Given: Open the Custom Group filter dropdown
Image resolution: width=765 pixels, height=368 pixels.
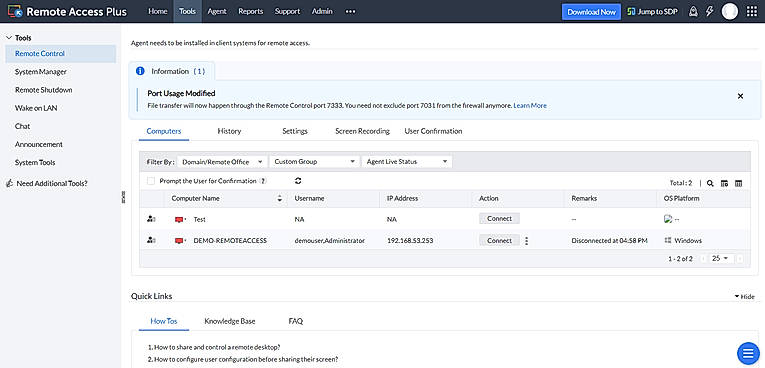Looking at the screenshot, I should coord(314,162).
